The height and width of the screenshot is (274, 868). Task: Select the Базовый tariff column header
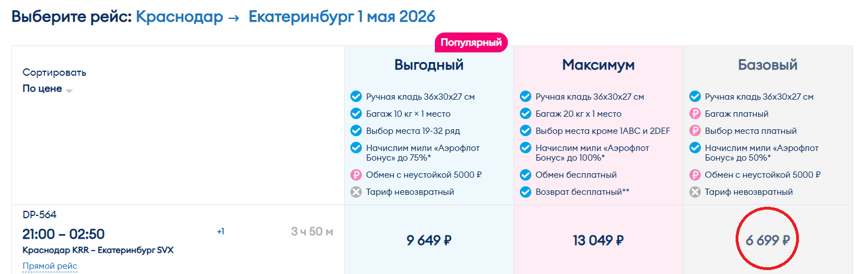[768, 65]
